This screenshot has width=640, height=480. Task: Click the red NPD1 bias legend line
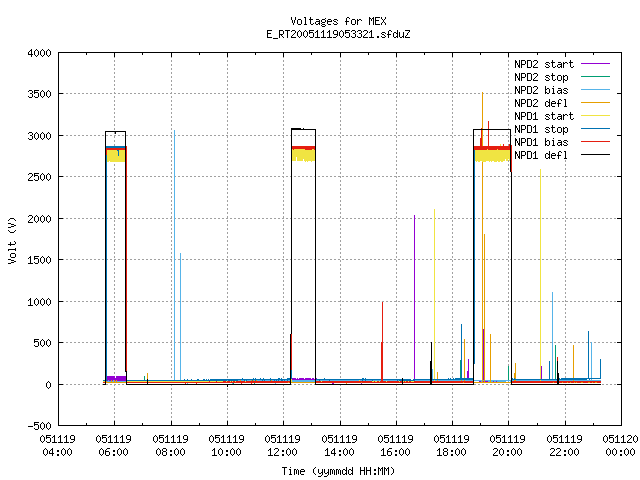pyautogui.click(x=596, y=142)
